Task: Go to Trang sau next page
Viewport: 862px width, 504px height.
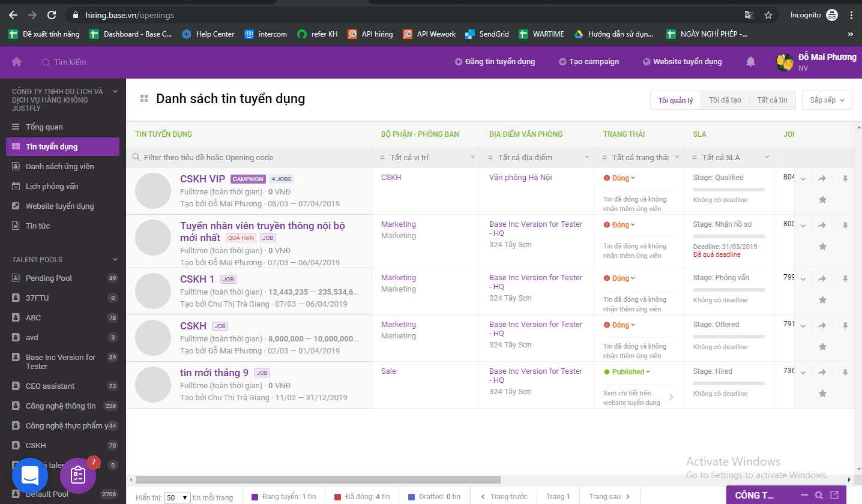Action: point(610,497)
